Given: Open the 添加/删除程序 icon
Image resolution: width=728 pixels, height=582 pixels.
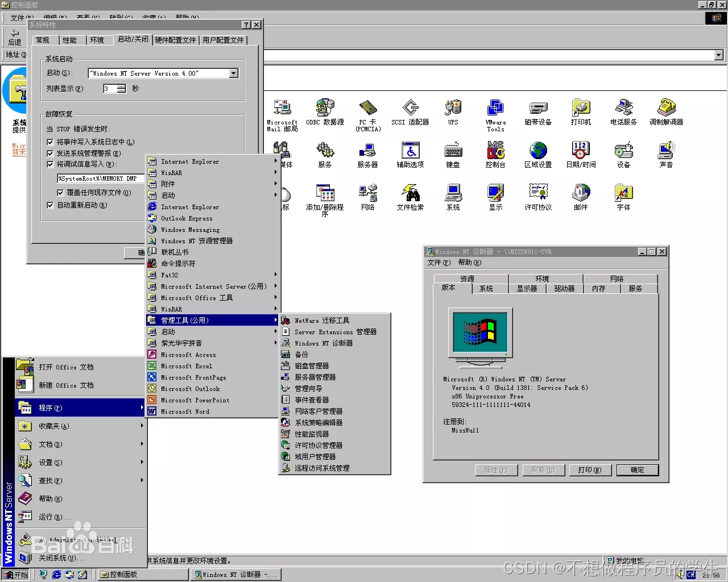Looking at the screenshot, I should [x=325, y=200].
